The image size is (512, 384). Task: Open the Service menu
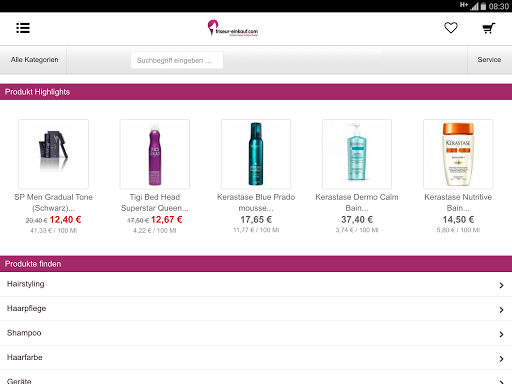click(489, 60)
